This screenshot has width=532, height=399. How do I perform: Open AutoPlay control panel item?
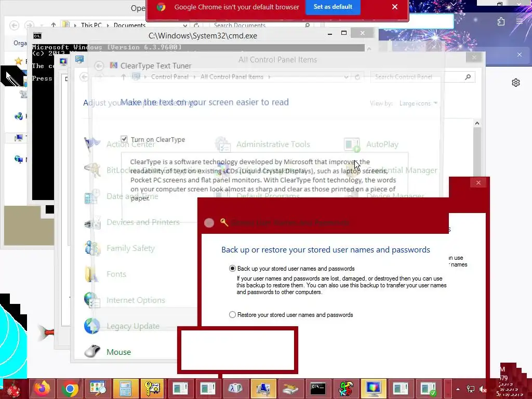coord(382,144)
